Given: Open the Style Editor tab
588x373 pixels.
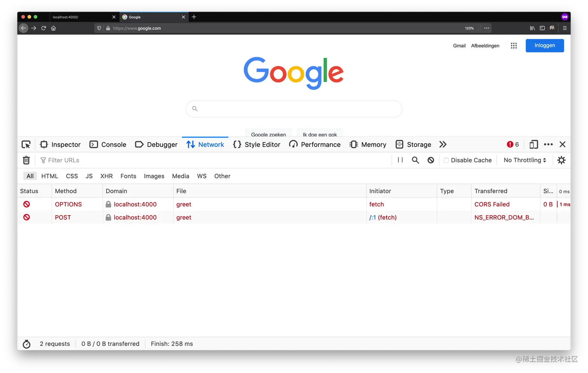Looking at the screenshot, I should 256,145.
